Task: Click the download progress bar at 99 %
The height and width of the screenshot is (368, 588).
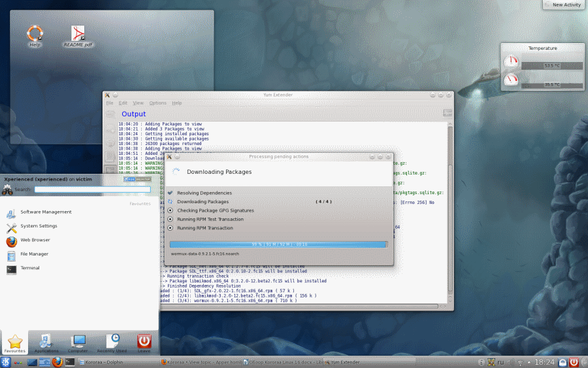Action: [x=278, y=244]
